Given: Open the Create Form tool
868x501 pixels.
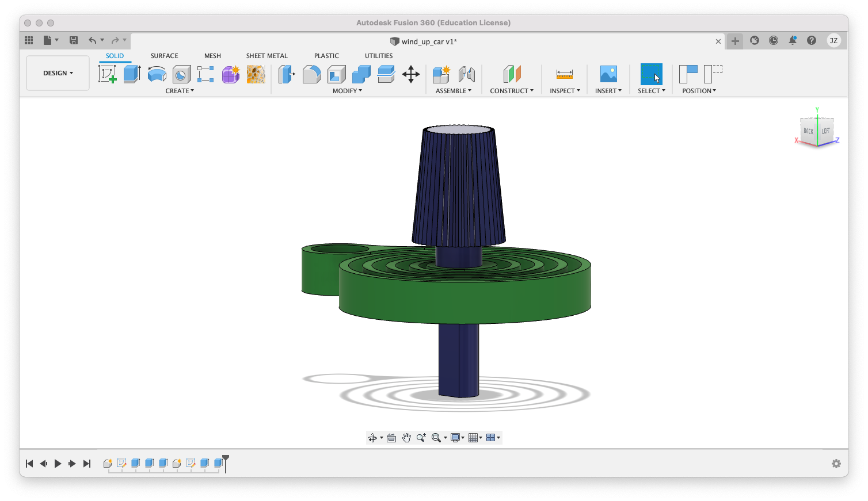Looking at the screenshot, I should [231, 74].
